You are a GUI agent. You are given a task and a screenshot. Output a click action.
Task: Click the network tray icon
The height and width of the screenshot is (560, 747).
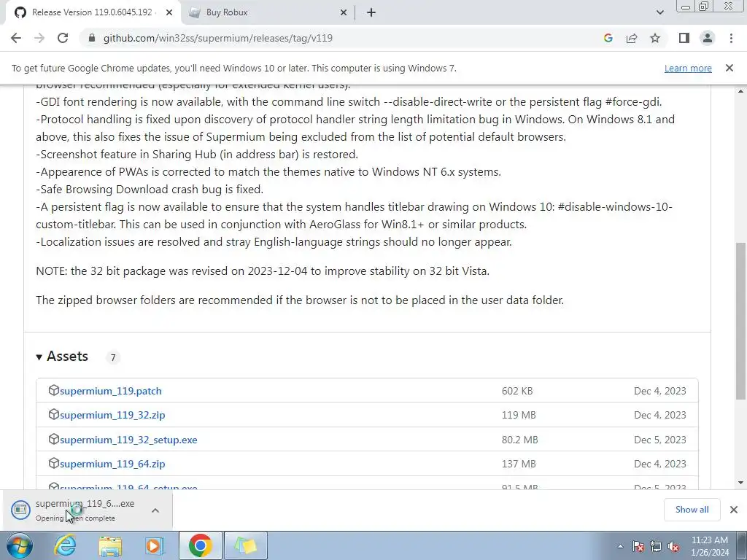pyautogui.click(x=656, y=546)
